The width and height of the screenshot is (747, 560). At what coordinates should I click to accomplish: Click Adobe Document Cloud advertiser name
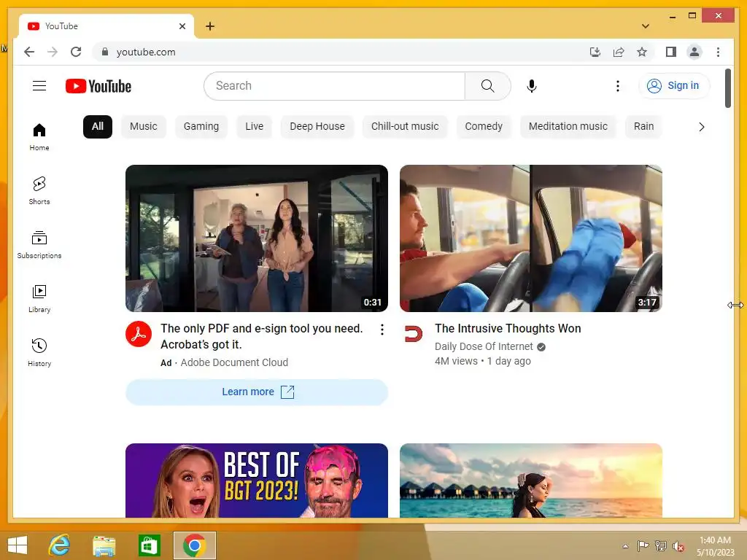pyautogui.click(x=234, y=362)
